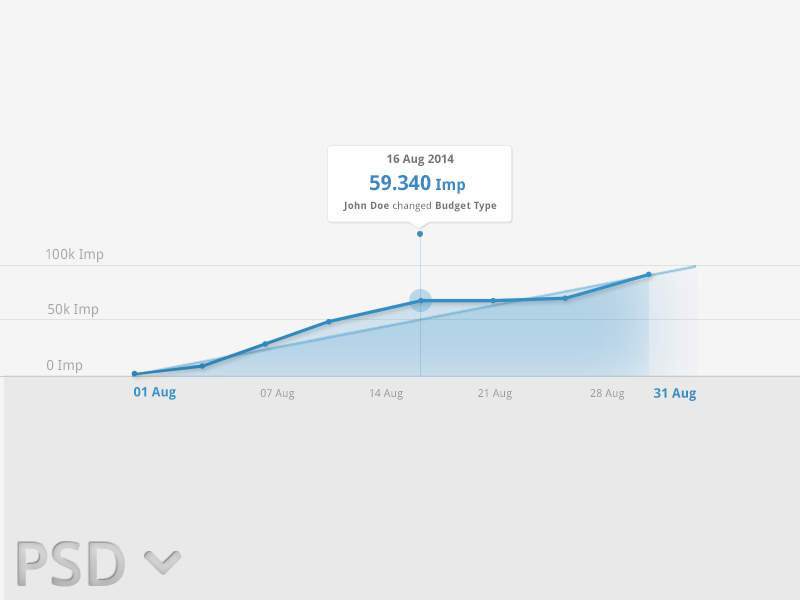Click the 59.340 Imp value in the tooltip
The height and width of the screenshot is (600, 800).
tap(417, 183)
